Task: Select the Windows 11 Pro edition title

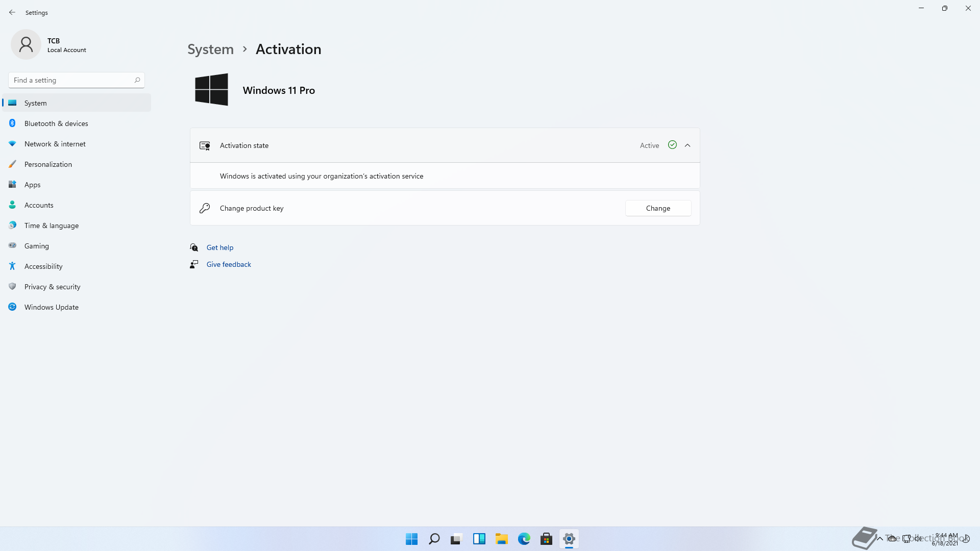Action: pos(279,90)
